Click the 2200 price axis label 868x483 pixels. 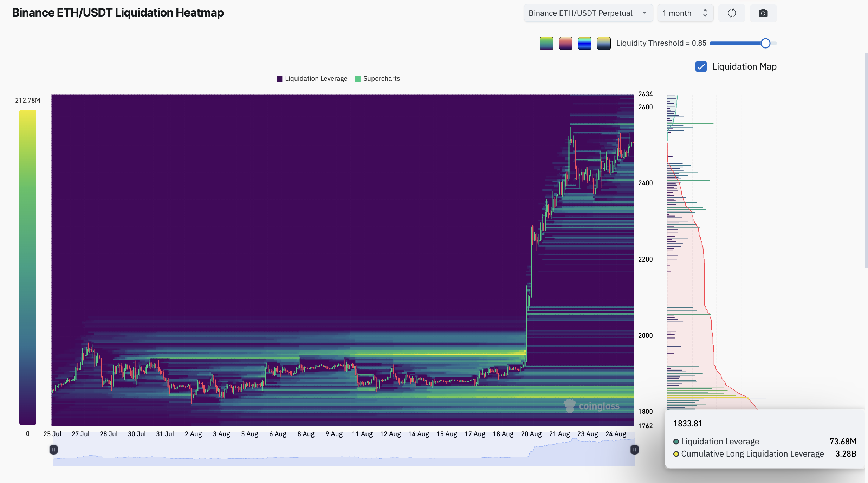(646, 259)
